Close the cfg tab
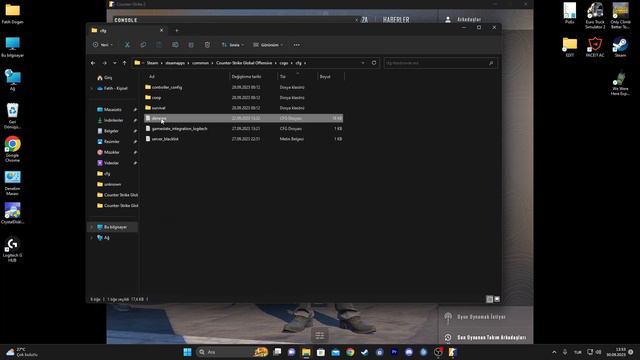640x360 pixels. tap(161, 30)
